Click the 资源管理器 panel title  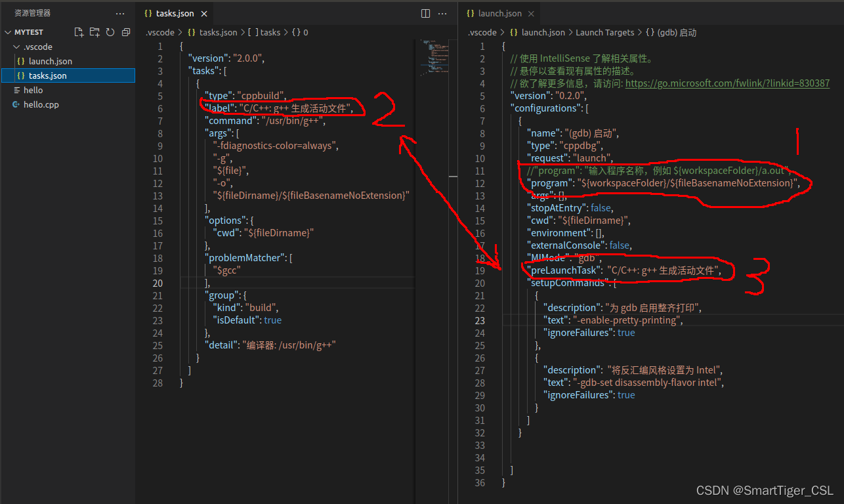(x=32, y=13)
